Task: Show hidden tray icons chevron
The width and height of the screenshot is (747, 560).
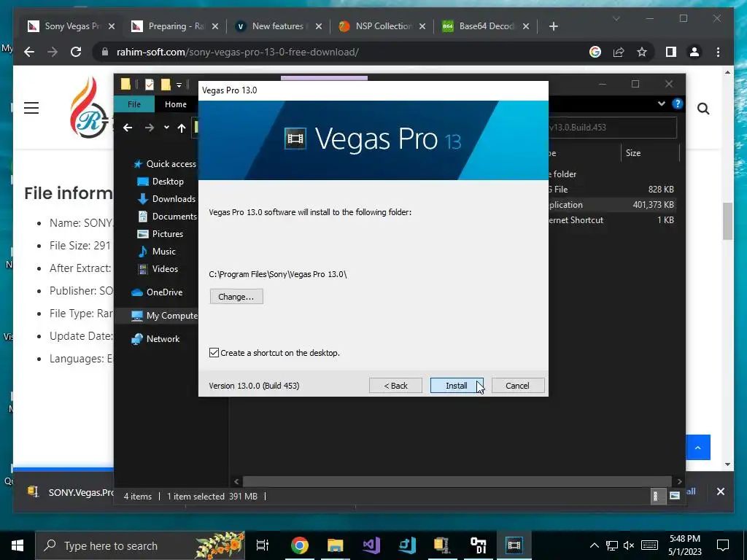Action: (594, 545)
